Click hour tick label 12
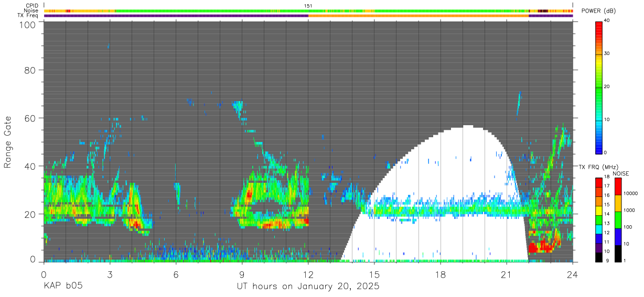Viewport: 644px width, 297px height. point(308,274)
